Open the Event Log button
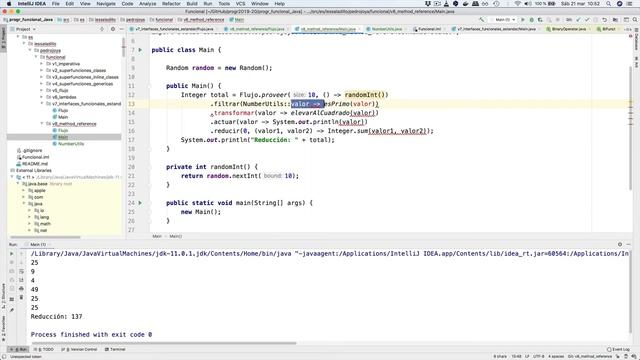This screenshot has height=360, width=640. [618, 349]
